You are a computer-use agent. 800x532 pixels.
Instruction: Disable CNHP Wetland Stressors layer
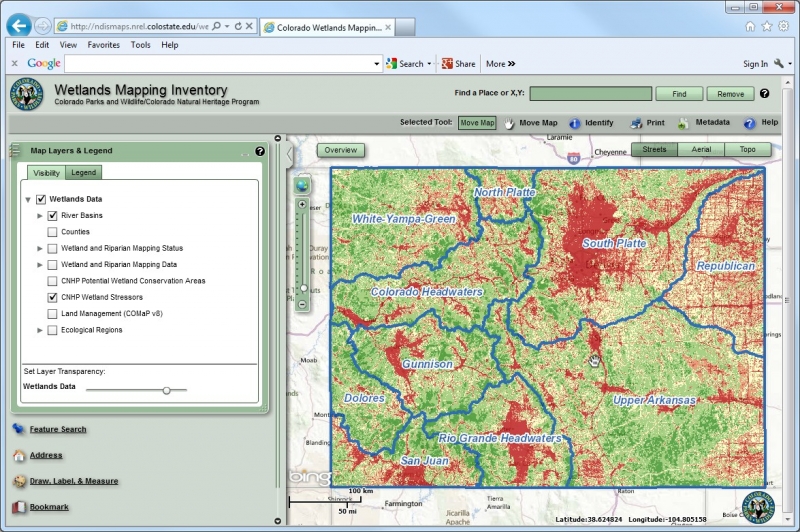pos(52,298)
